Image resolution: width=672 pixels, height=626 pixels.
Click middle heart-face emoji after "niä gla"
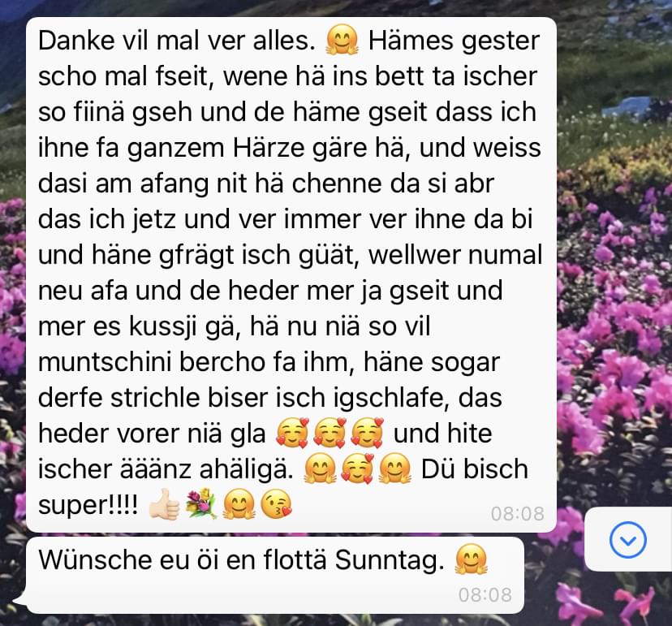pos(330,433)
